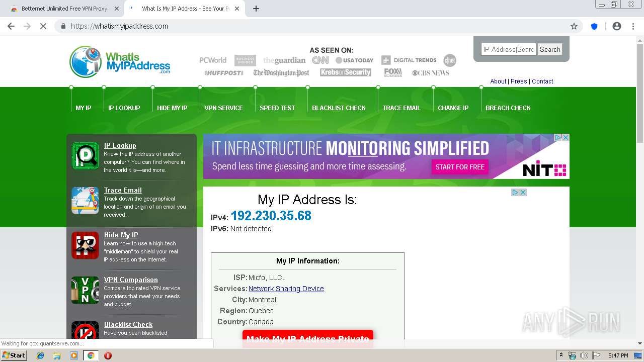The height and width of the screenshot is (362, 644).
Task: Open a new tab with the plus button
Action: [256, 9]
